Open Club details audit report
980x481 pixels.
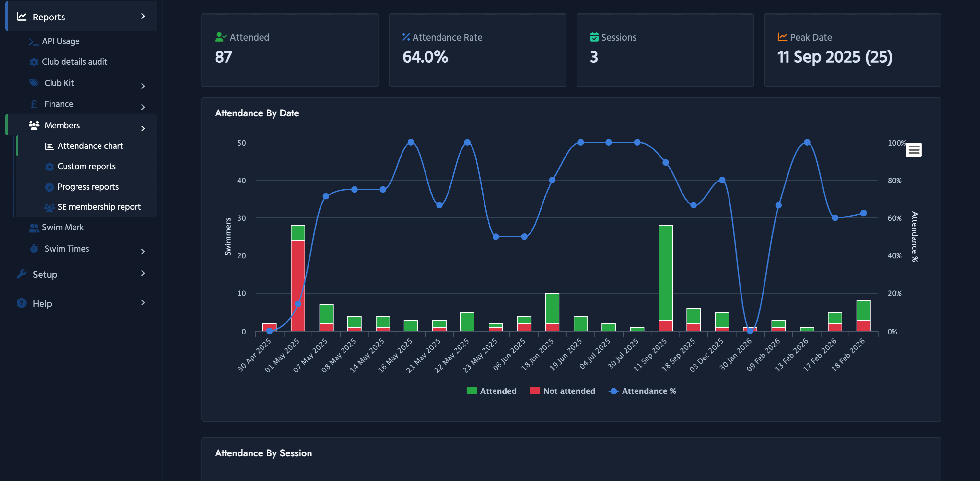click(x=75, y=62)
